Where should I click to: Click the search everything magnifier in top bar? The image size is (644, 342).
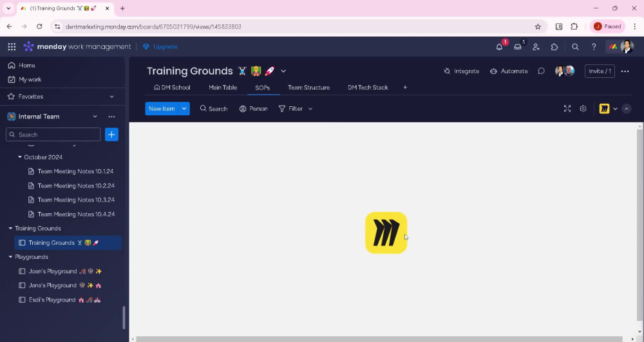575,47
